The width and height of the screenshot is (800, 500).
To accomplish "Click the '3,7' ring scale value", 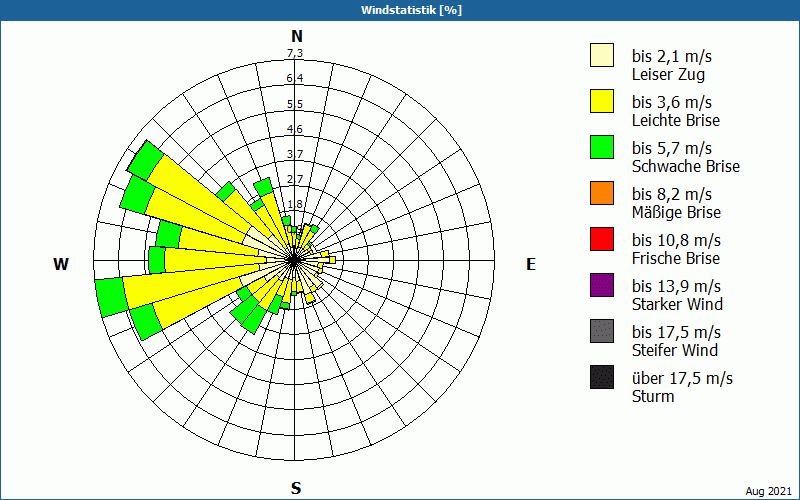I will point(295,154).
